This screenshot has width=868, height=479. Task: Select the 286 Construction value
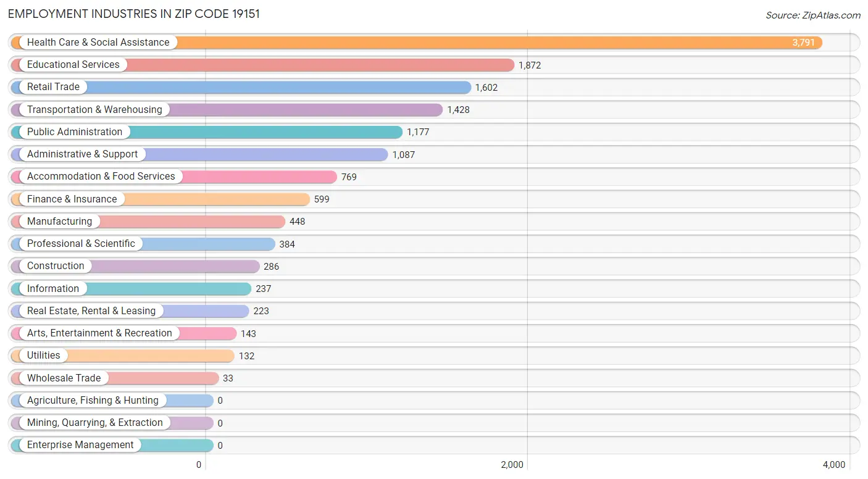tap(272, 267)
